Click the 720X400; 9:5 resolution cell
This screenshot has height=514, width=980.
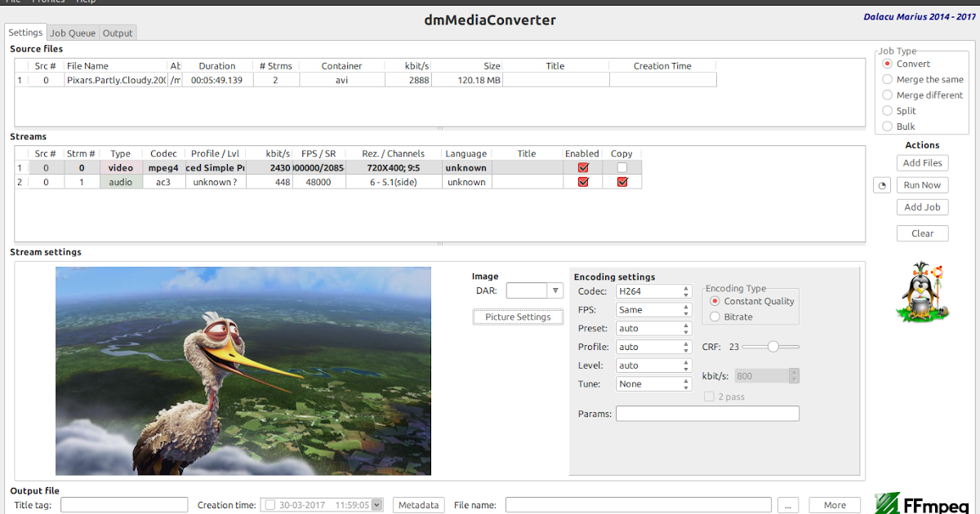[394, 167]
